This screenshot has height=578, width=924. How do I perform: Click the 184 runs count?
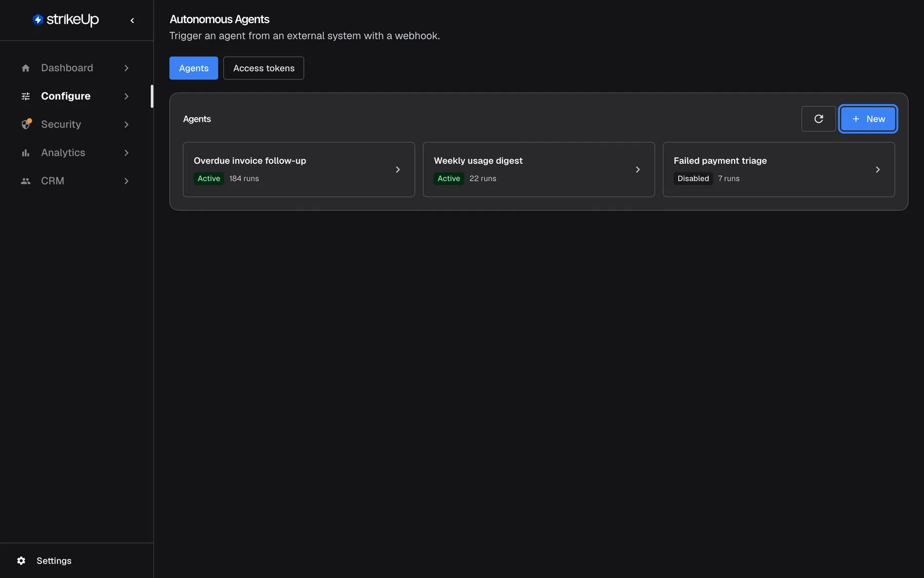[244, 178]
